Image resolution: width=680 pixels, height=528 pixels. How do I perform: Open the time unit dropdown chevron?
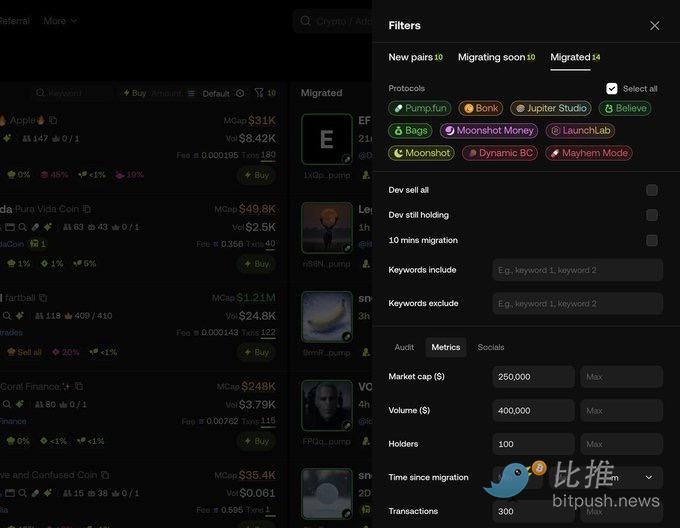pos(649,477)
